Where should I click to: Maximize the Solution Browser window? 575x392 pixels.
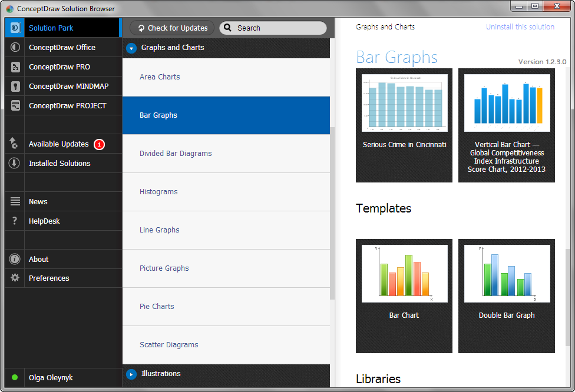(535, 6)
